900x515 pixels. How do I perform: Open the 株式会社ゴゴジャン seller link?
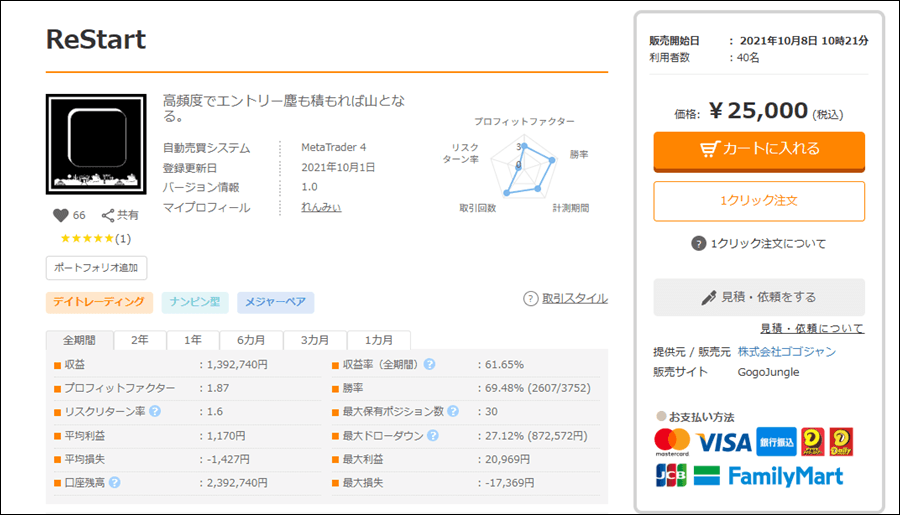pyautogui.click(x=786, y=352)
